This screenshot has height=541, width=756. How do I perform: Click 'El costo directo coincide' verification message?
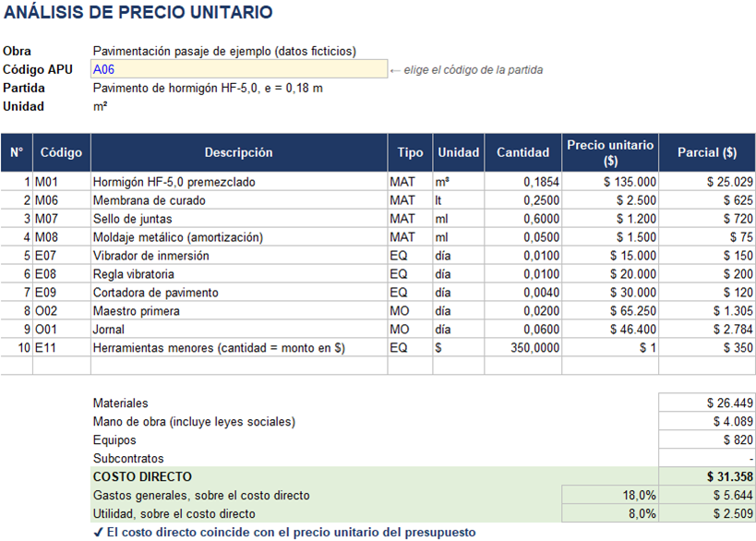284,533
